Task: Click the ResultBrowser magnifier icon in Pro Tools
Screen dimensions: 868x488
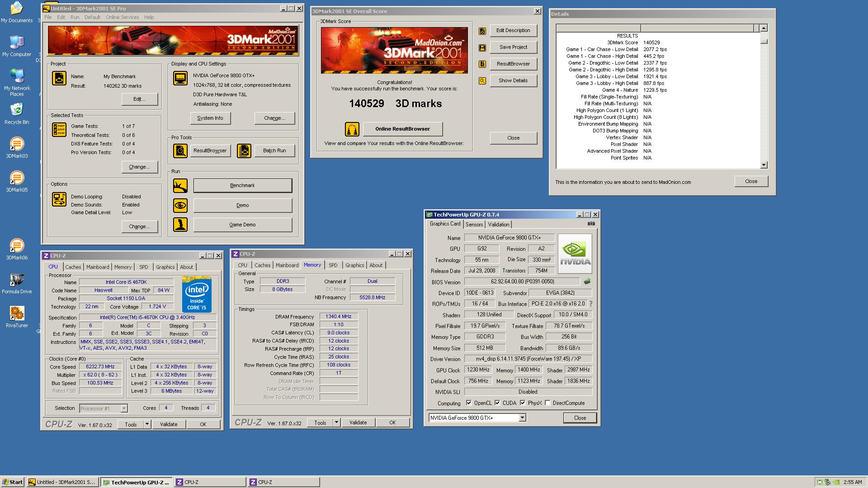Action: pos(180,150)
